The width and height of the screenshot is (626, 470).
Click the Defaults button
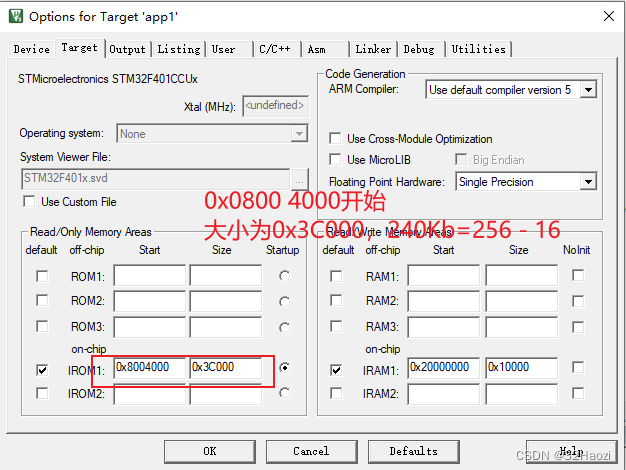413,451
